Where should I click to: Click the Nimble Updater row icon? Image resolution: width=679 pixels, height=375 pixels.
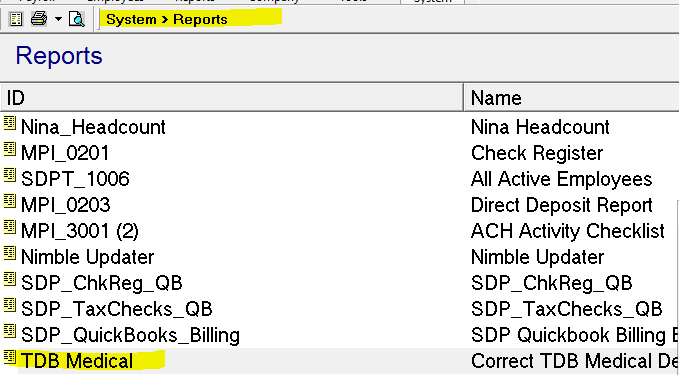pyautogui.click(x=10, y=253)
